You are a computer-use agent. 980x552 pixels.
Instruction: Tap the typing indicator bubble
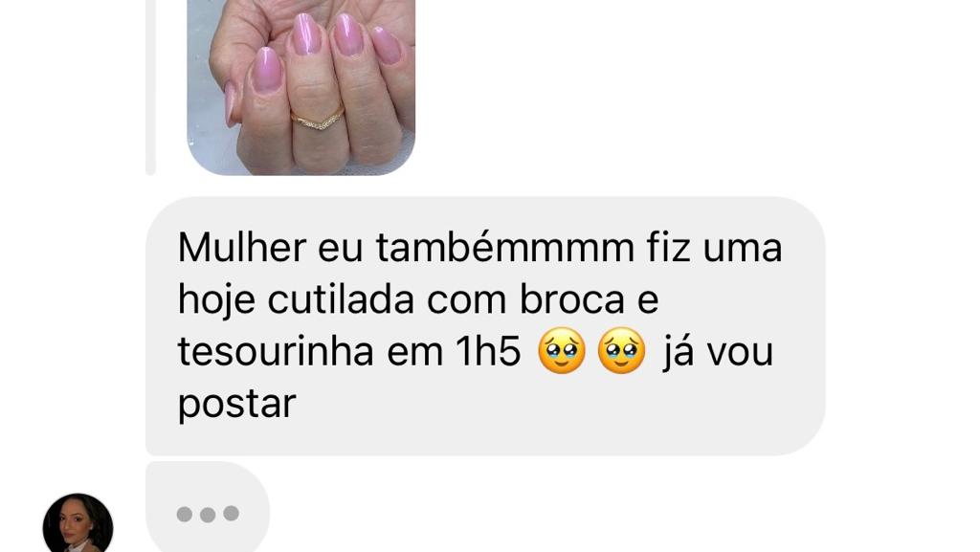[208, 507]
